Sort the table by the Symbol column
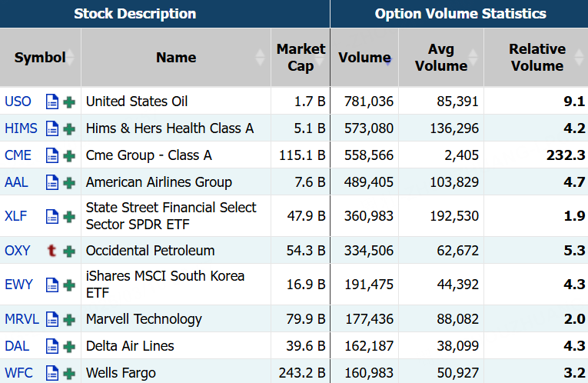 (40, 58)
